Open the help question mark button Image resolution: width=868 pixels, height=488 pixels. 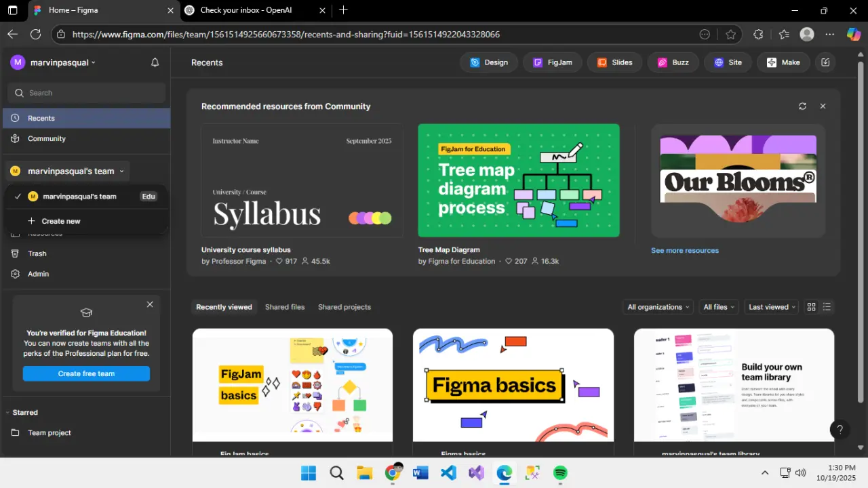(x=840, y=429)
